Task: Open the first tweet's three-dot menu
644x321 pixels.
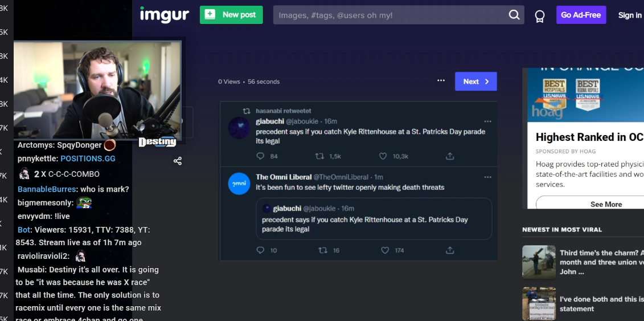Action: [x=487, y=121]
